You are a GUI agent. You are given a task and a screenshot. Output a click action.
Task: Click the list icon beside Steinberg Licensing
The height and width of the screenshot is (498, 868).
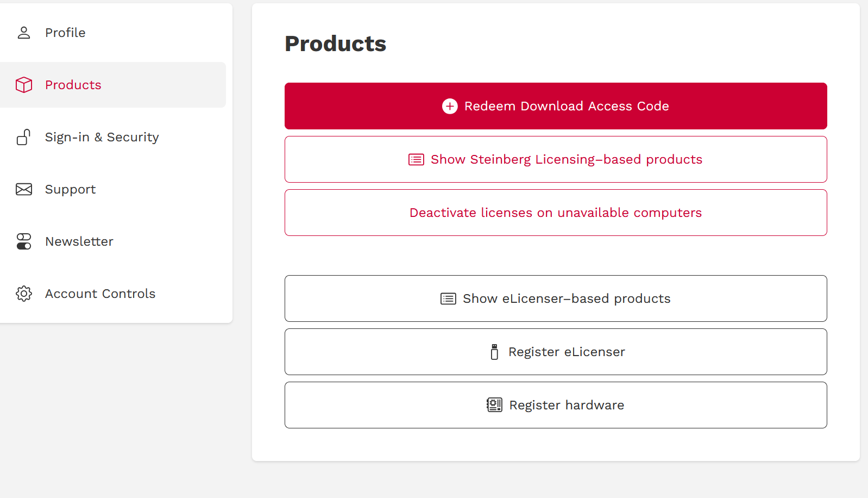(416, 159)
